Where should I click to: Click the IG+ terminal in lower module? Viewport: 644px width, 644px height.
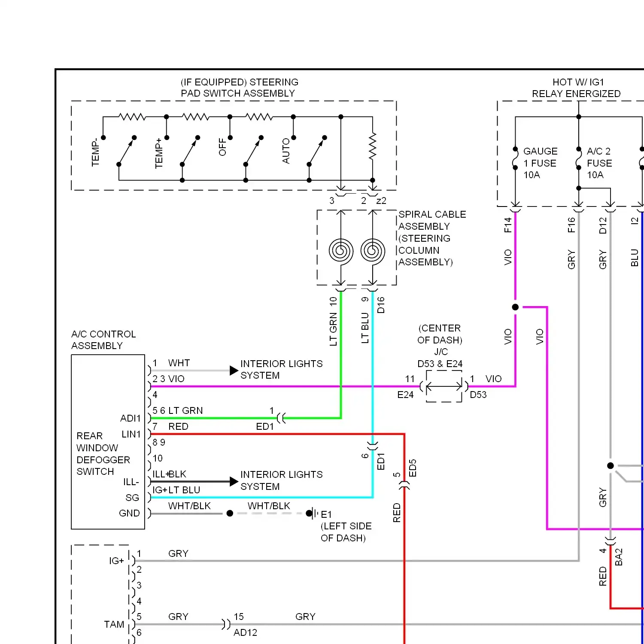click(x=116, y=561)
